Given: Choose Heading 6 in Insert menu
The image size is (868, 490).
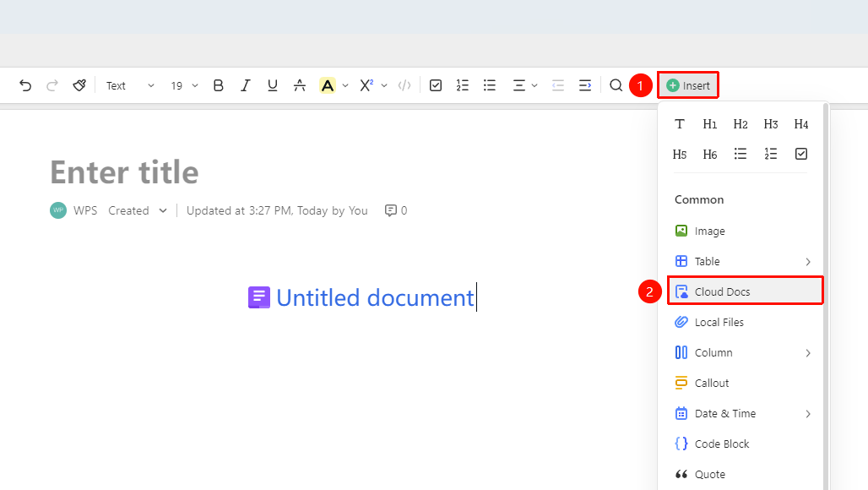Looking at the screenshot, I should pyautogui.click(x=709, y=154).
